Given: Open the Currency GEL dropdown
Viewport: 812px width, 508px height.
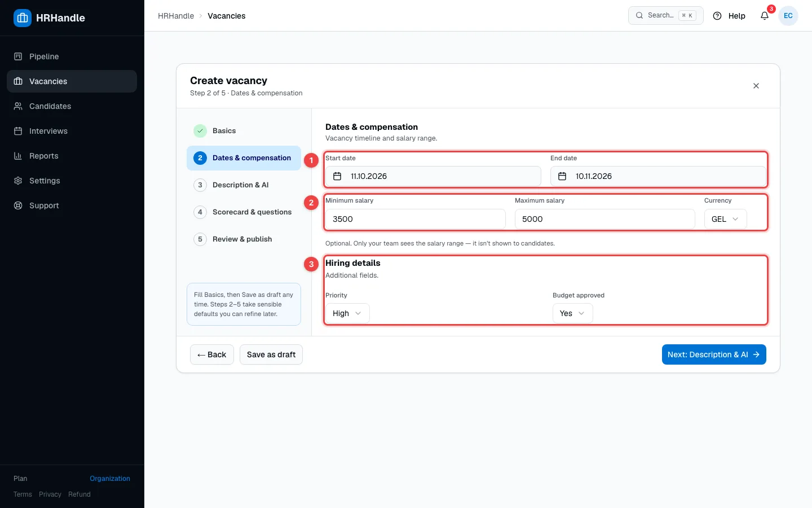Looking at the screenshot, I should click(x=726, y=219).
